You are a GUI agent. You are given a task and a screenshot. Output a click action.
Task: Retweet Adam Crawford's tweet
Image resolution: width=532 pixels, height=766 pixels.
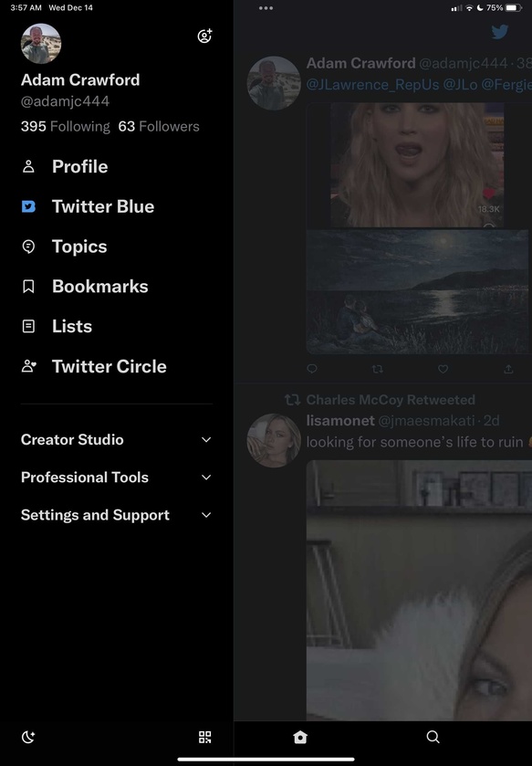point(377,369)
